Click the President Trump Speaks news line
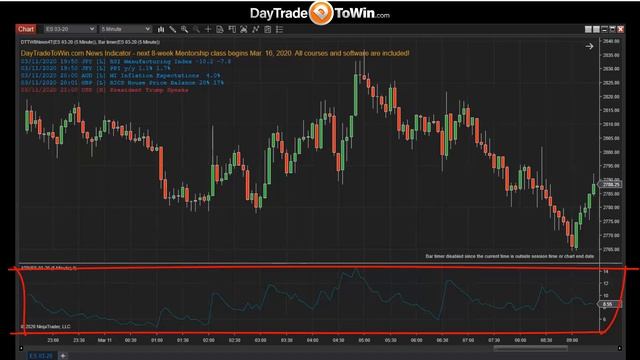This screenshot has width=640, height=360. pyautogui.click(x=105, y=90)
